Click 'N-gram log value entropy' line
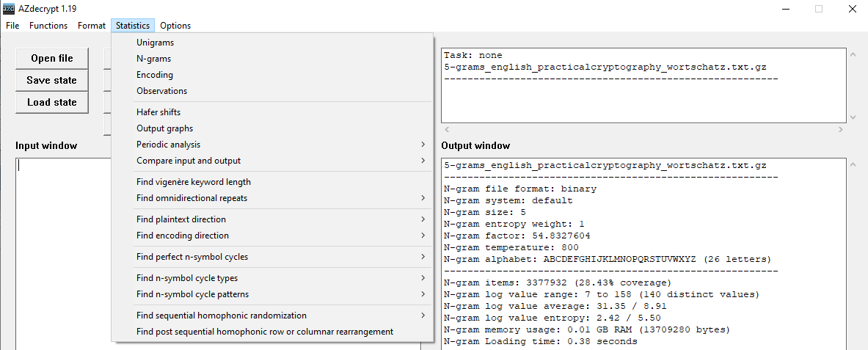Screen dimensions: 868x350 [x=552, y=318]
